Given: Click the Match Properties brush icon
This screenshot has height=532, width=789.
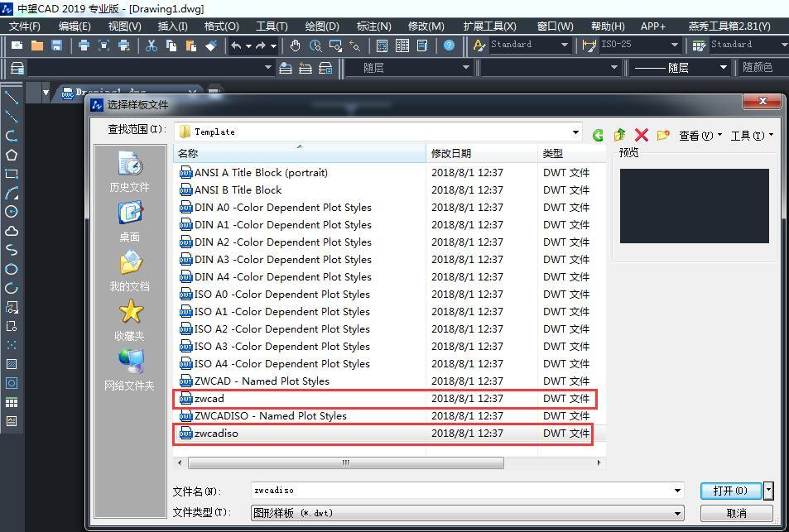Looking at the screenshot, I should pyautogui.click(x=211, y=46).
